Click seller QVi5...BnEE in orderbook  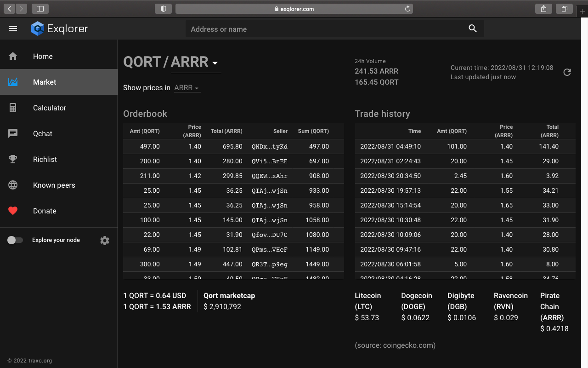(x=270, y=161)
